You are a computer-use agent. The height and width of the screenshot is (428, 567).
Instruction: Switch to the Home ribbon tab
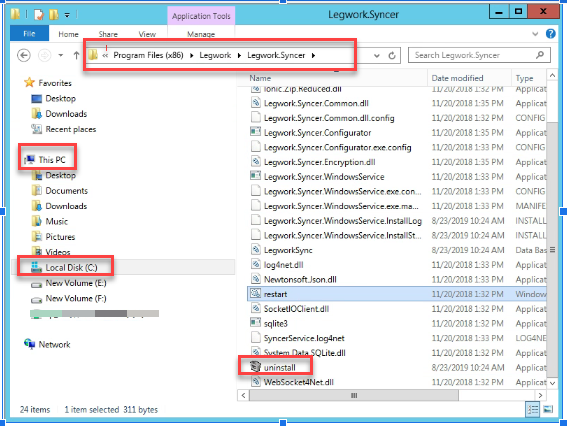click(68, 34)
